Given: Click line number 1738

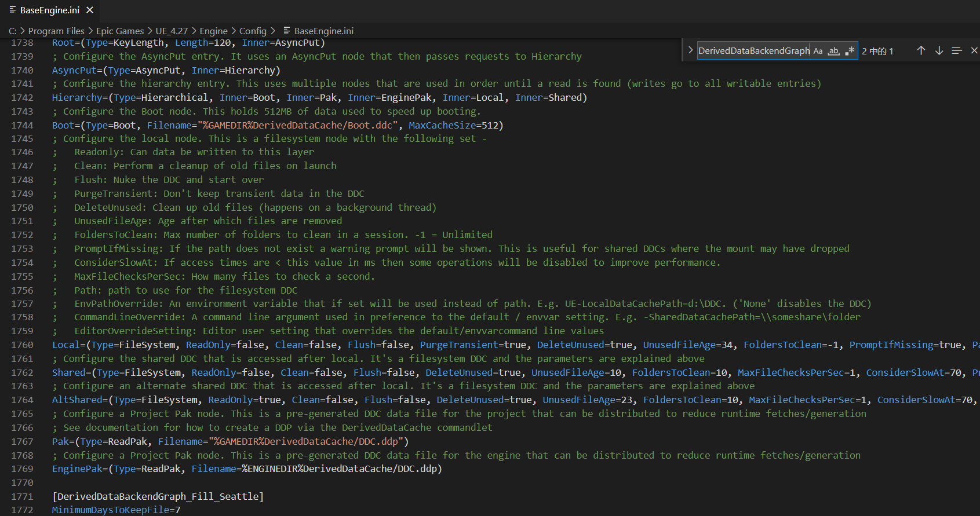Looking at the screenshot, I should pyautogui.click(x=22, y=43).
